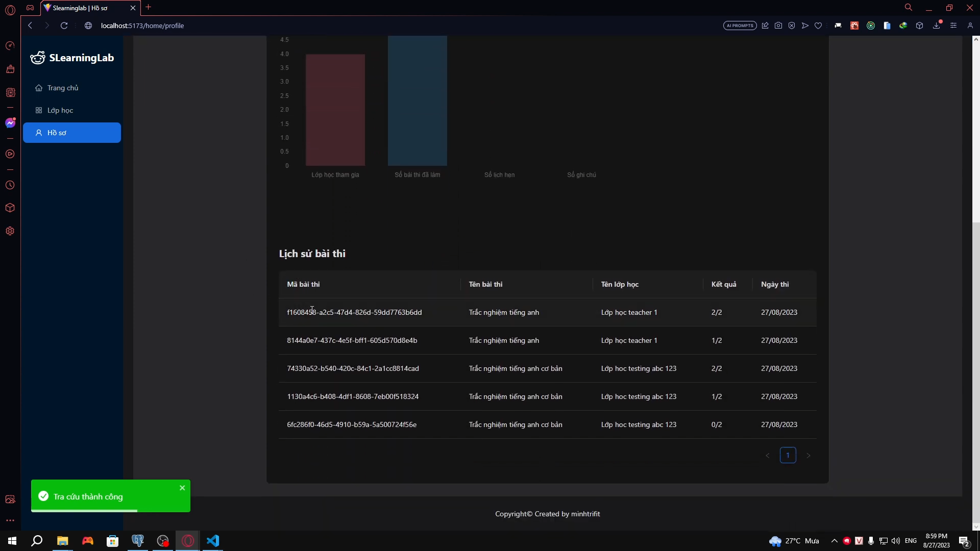Open history clock icon in Opera sidebar
This screenshot has width=980, height=551.
(10, 185)
